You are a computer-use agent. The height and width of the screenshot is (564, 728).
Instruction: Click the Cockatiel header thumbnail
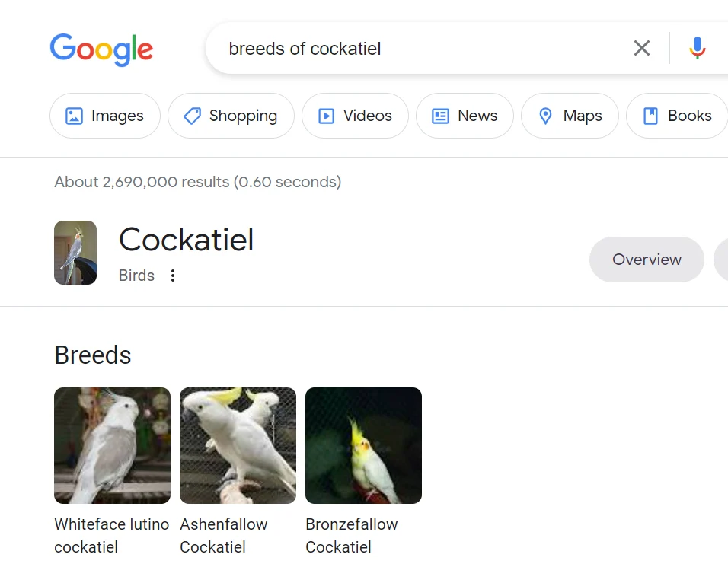click(x=75, y=253)
